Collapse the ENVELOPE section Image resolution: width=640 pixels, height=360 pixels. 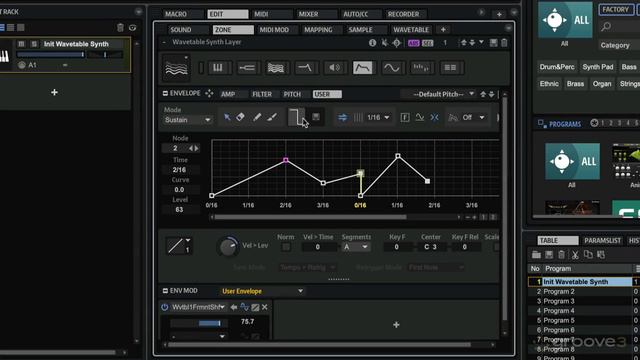tap(165, 93)
